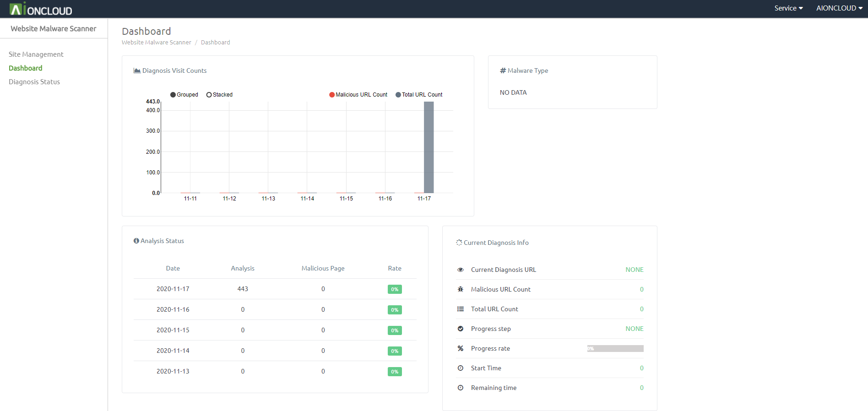Click the Progress rate bar
Image resolution: width=868 pixels, height=411 pixels.
[615, 349]
